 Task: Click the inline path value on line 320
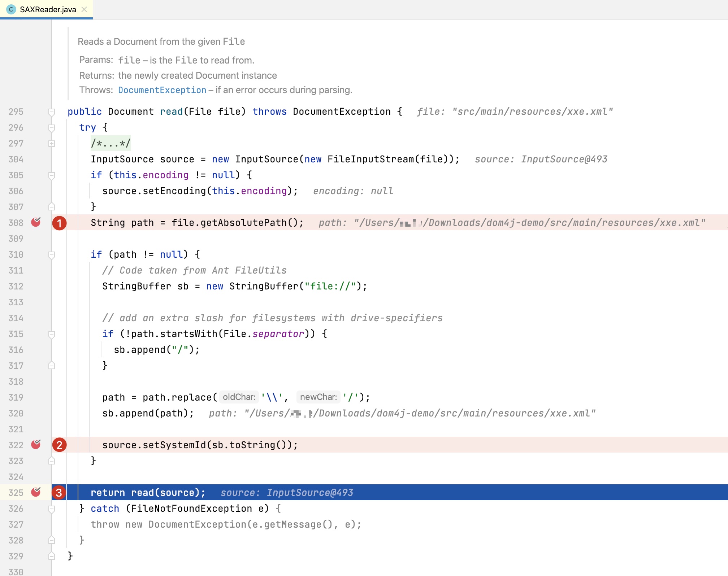(x=402, y=413)
